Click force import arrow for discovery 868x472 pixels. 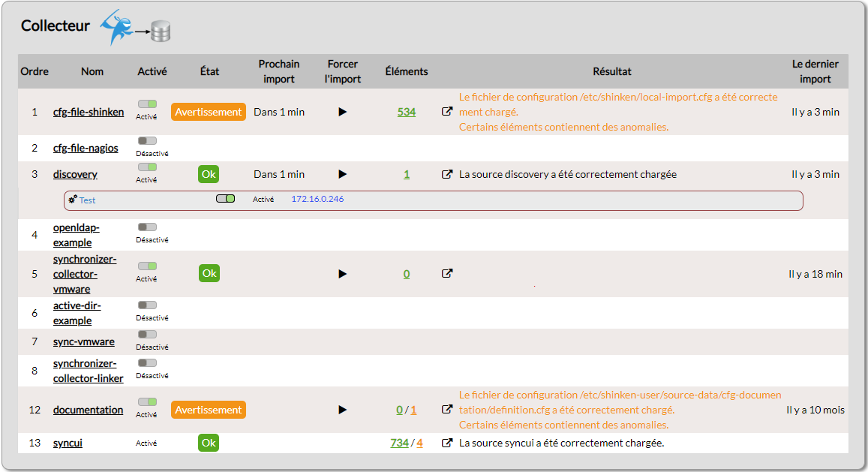pos(343,174)
